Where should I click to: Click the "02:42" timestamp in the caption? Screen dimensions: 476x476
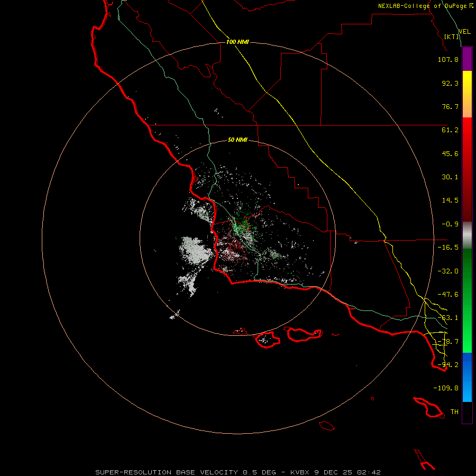[x=369, y=472]
